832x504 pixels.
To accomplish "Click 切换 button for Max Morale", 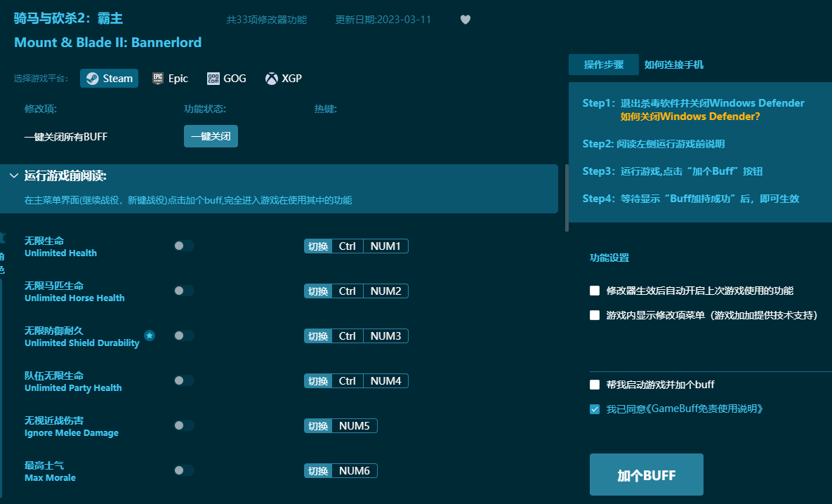I will coord(318,470).
